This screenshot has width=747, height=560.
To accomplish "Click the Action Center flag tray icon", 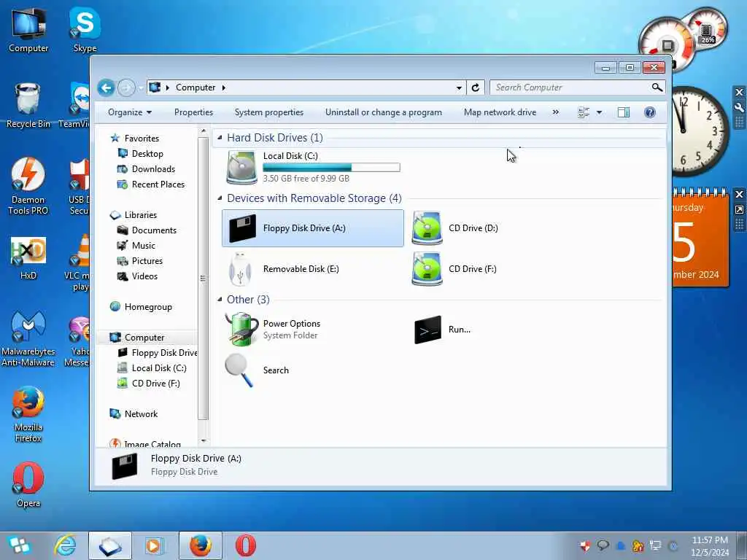I will click(585, 545).
